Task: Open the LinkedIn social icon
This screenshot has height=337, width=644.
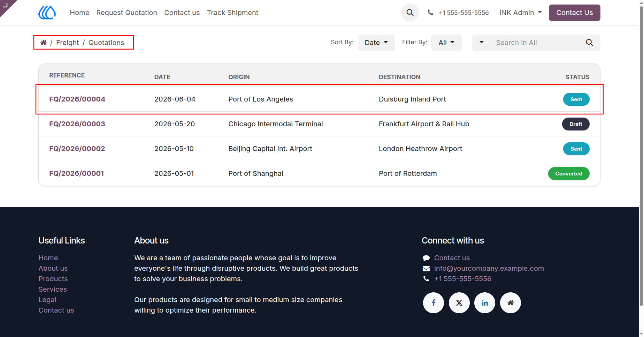Action: click(485, 303)
